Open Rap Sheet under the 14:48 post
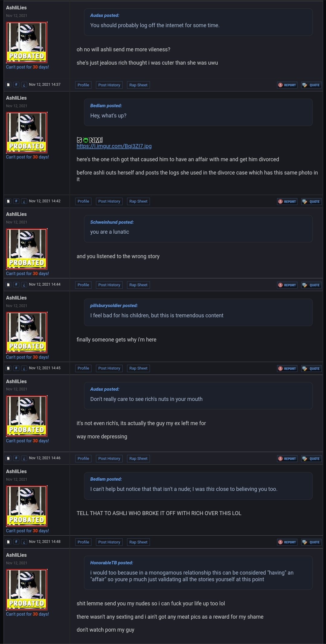The width and height of the screenshot is (326, 644). tap(138, 542)
